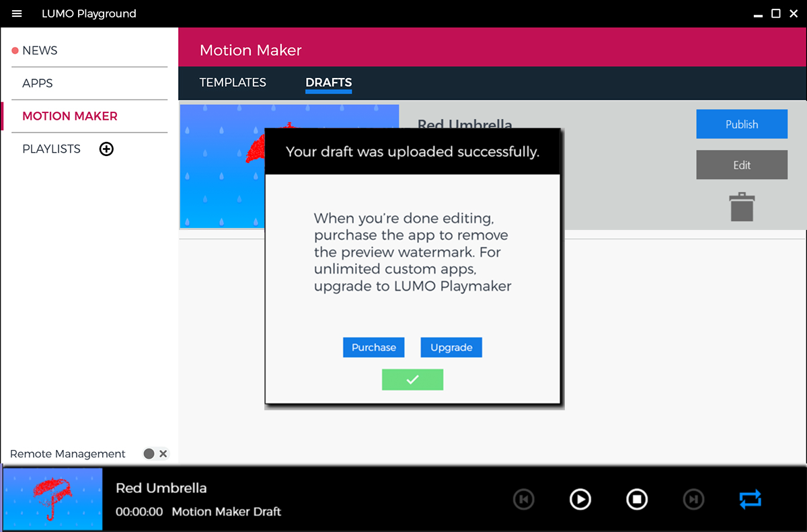
Task: Delete the Red Umbrella draft with trash icon
Action: tap(742, 206)
